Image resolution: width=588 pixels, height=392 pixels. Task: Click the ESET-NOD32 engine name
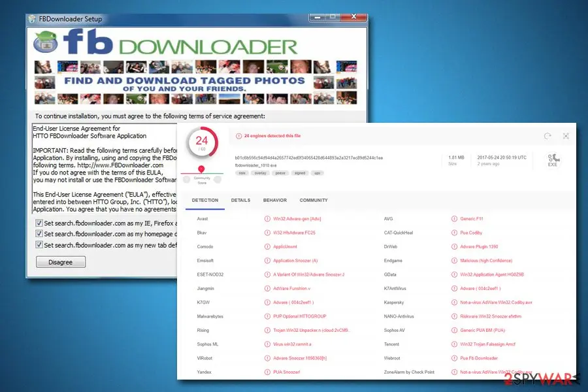pyautogui.click(x=210, y=274)
